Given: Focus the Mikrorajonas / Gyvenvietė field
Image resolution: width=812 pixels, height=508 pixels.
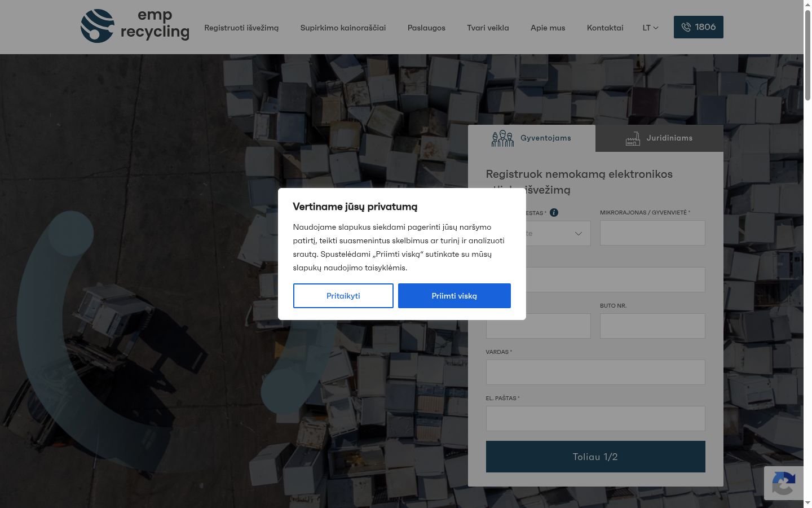Looking at the screenshot, I should [x=652, y=233].
